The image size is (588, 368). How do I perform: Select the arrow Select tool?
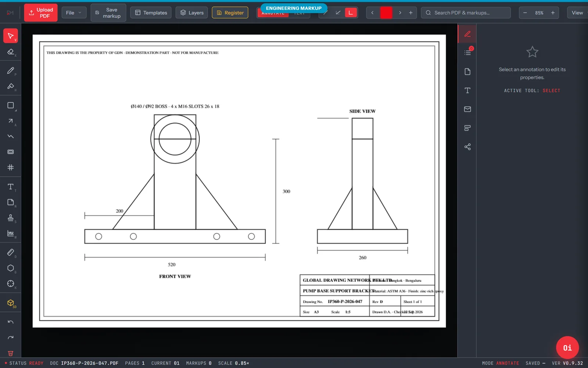coord(11,36)
